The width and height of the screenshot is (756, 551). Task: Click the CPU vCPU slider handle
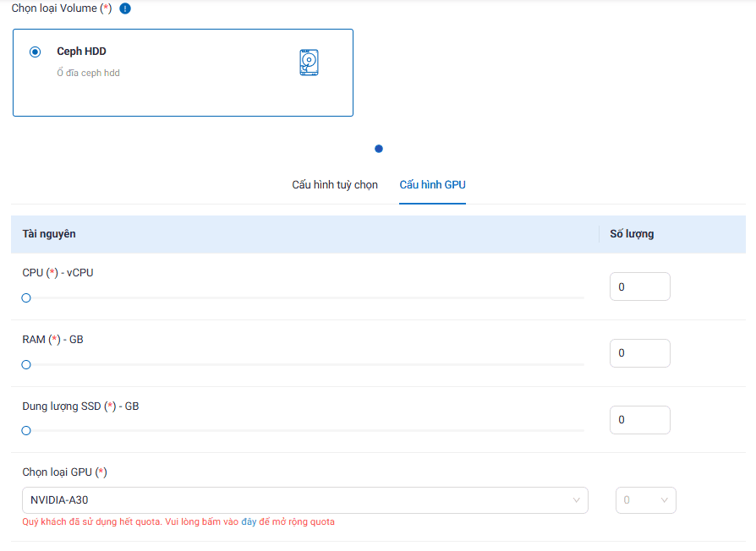26,298
